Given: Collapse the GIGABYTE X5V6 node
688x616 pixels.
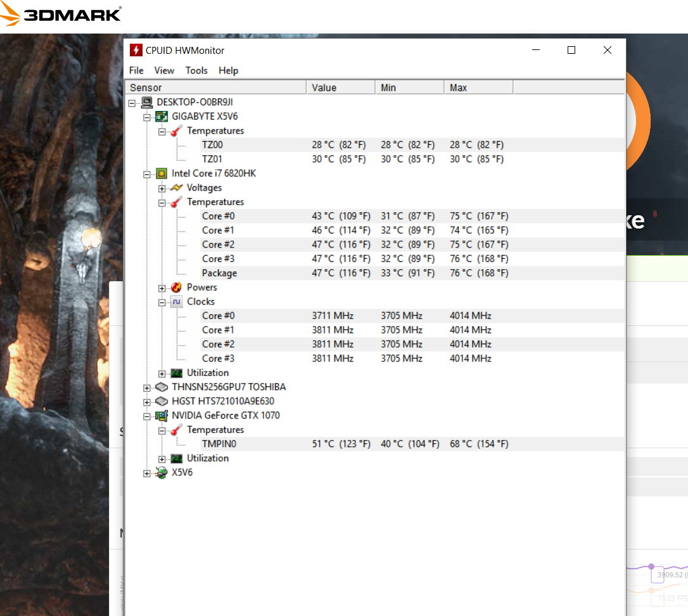Looking at the screenshot, I should [147, 118].
